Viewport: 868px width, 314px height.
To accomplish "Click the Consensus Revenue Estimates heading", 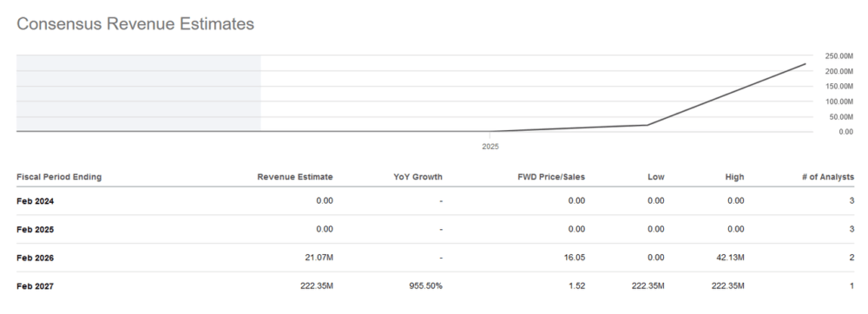I will click(x=135, y=23).
